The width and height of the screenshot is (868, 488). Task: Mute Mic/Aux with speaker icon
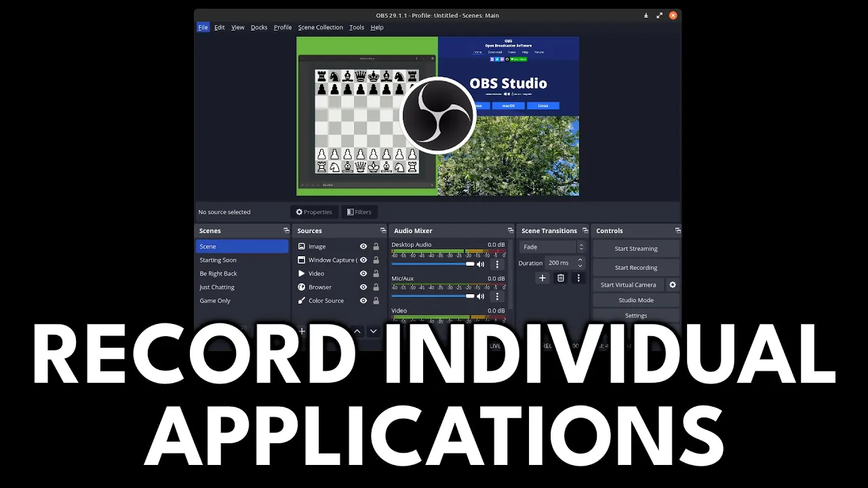click(481, 296)
